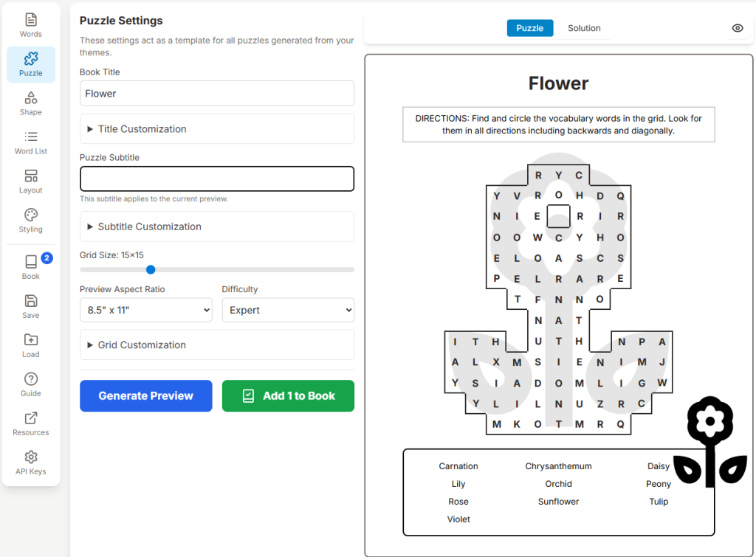This screenshot has width=756, height=557.
Task: Select the Shape sidebar icon
Action: point(31,103)
